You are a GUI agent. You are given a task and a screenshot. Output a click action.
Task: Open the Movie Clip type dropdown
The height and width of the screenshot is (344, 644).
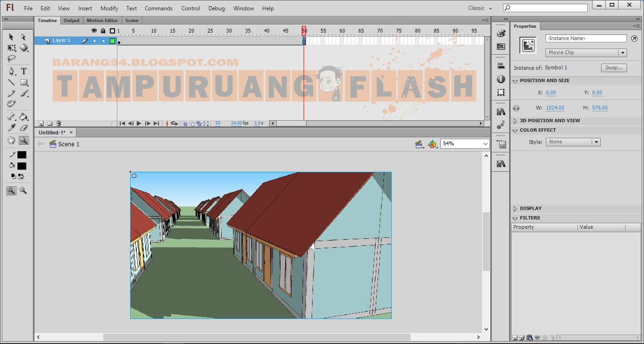586,53
